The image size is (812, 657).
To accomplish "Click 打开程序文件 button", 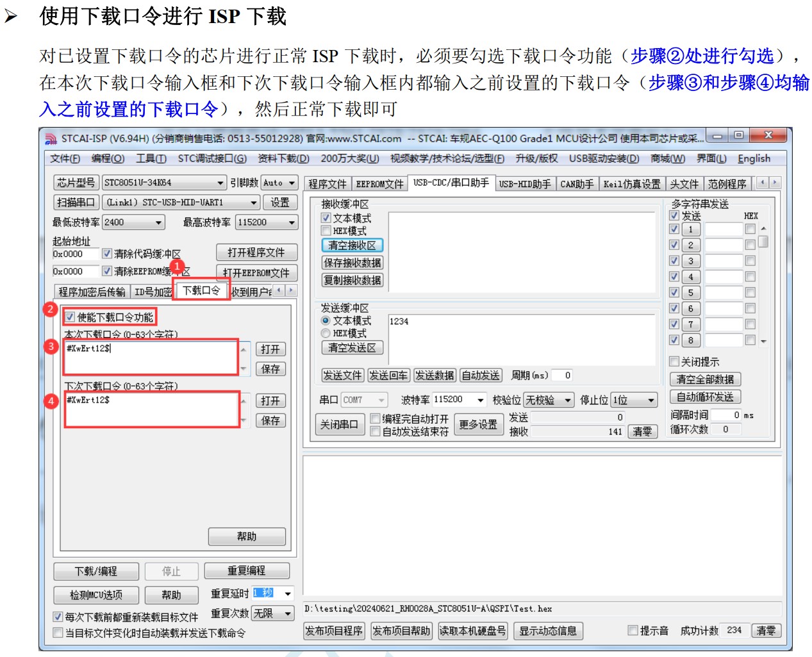I will click(x=256, y=253).
